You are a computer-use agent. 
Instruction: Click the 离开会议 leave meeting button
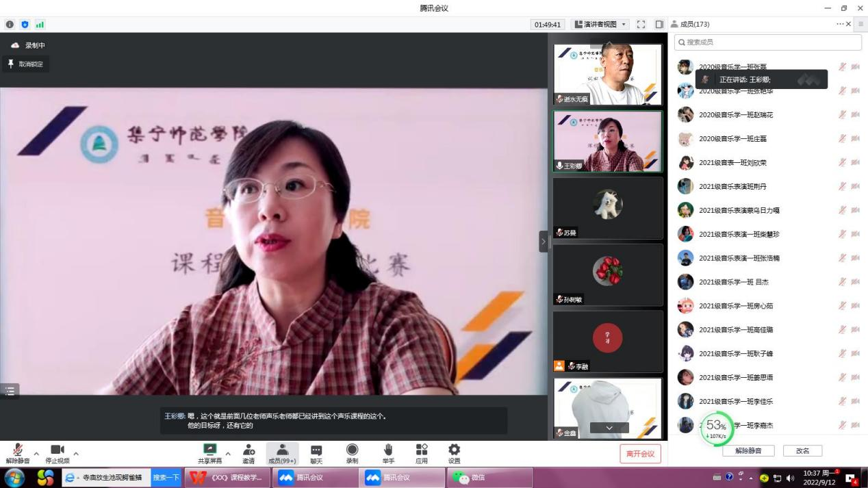click(x=640, y=454)
